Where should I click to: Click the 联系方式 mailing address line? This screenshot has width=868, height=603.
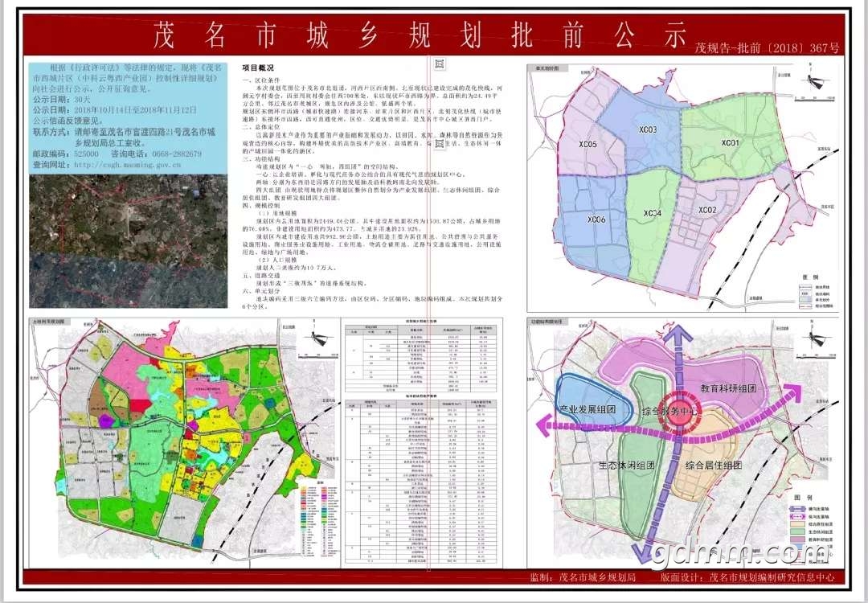tap(124, 133)
